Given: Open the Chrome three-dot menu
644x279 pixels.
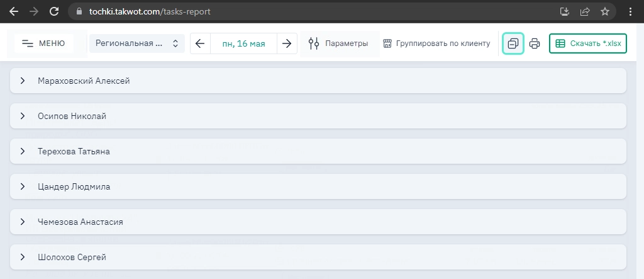Looking at the screenshot, I should 630,11.
